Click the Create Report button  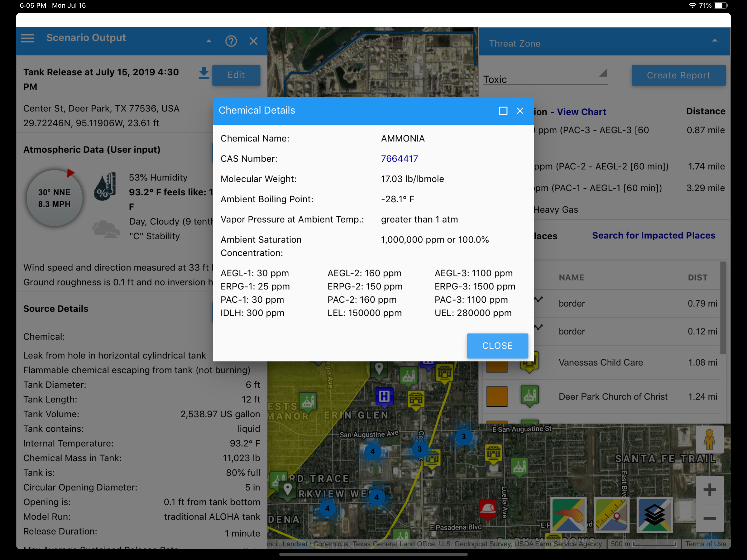[678, 75]
